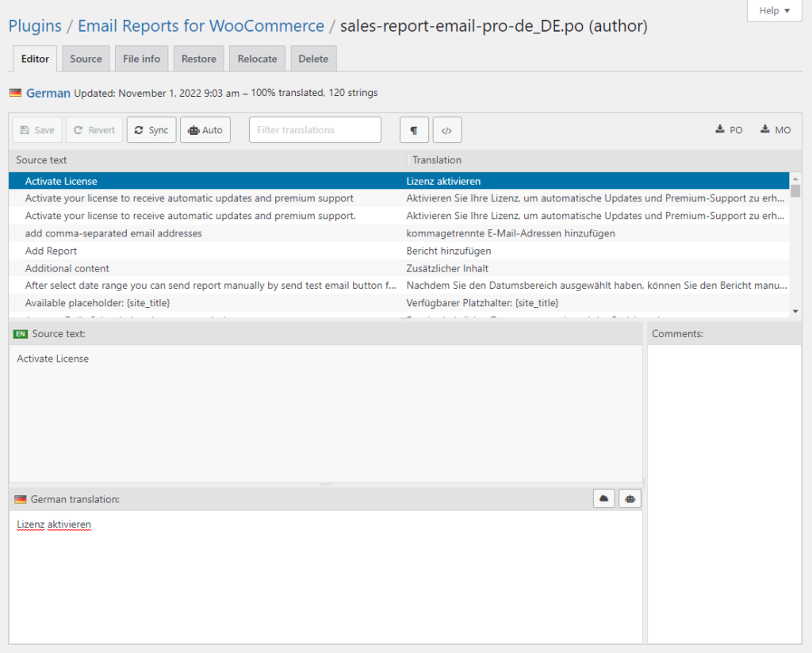
Task: Use the robot auto-translate icon beside the cloud icon
Action: tap(630, 498)
